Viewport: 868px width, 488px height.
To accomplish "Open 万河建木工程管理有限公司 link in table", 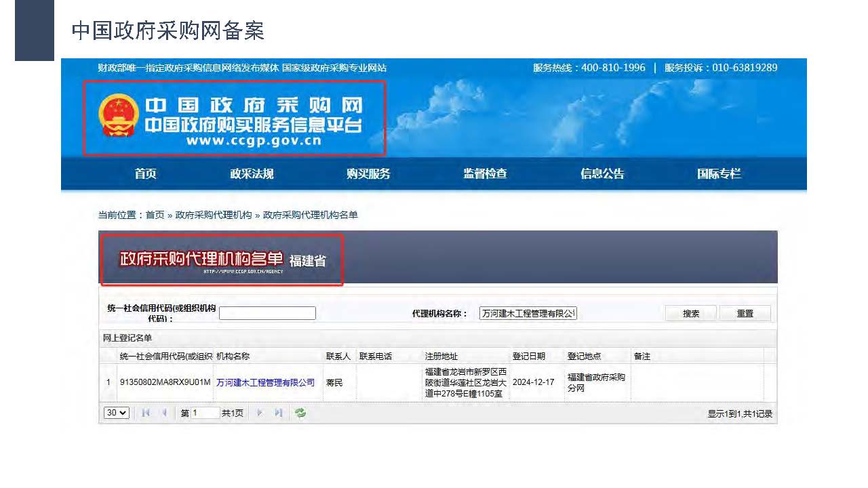I will (x=266, y=382).
